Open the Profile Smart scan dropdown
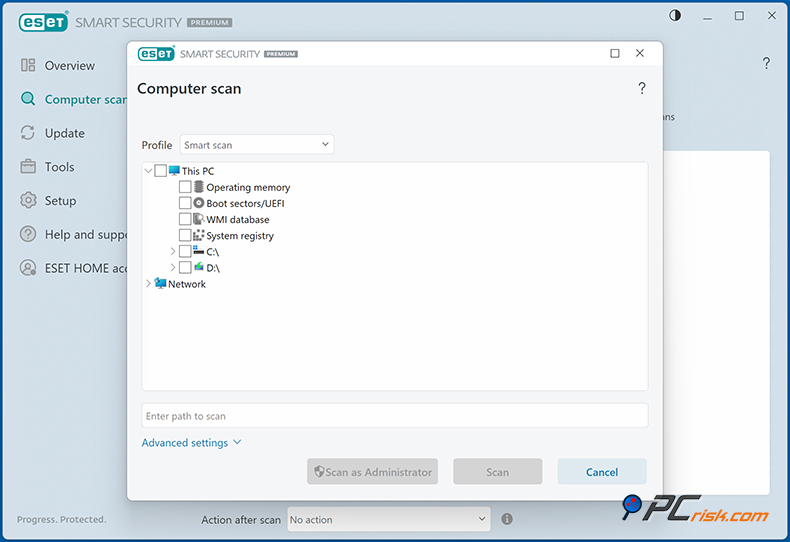The height and width of the screenshot is (542, 790). (x=257, y=145)
